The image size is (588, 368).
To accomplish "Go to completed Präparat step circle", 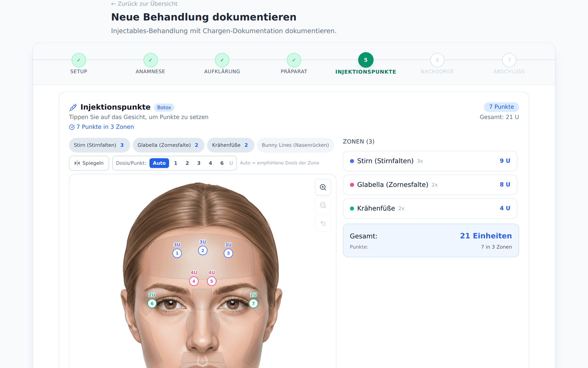I will (294, 60).
